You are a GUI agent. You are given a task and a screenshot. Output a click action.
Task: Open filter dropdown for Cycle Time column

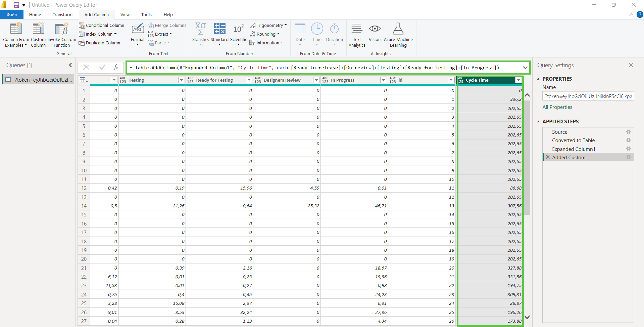tap(518, 80)
